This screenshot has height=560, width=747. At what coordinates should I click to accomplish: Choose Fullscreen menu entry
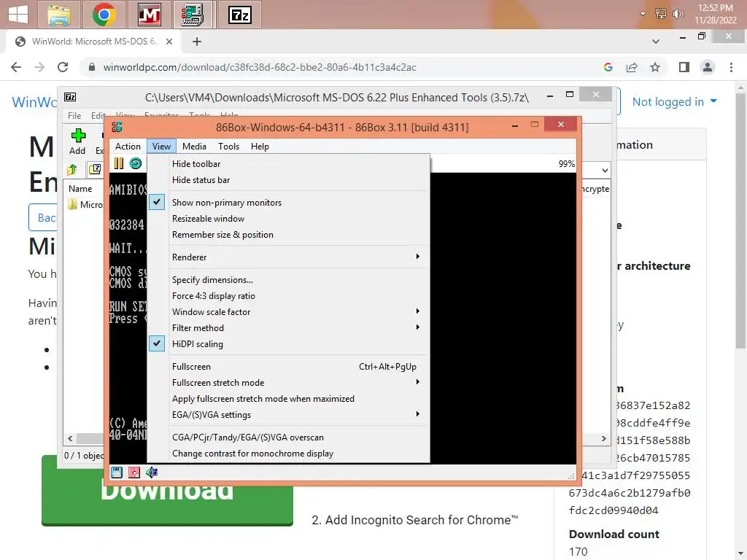click(x=289, y=367)
